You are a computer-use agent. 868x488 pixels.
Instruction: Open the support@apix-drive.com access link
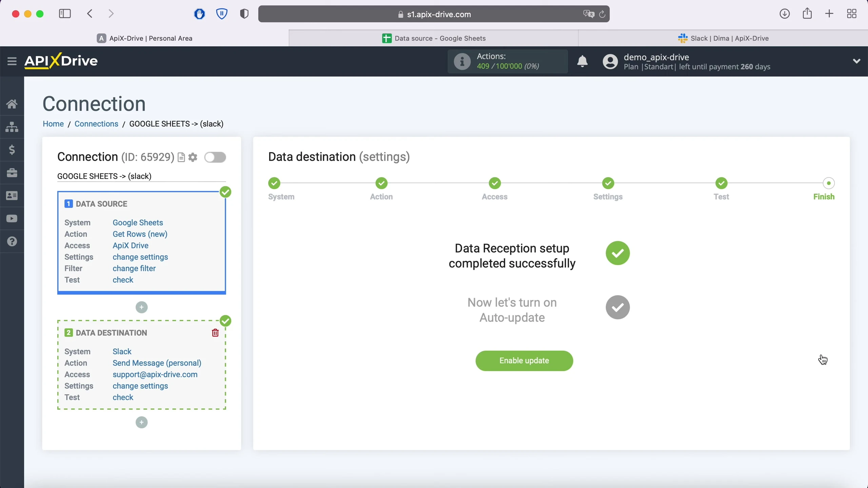(155, 374)
